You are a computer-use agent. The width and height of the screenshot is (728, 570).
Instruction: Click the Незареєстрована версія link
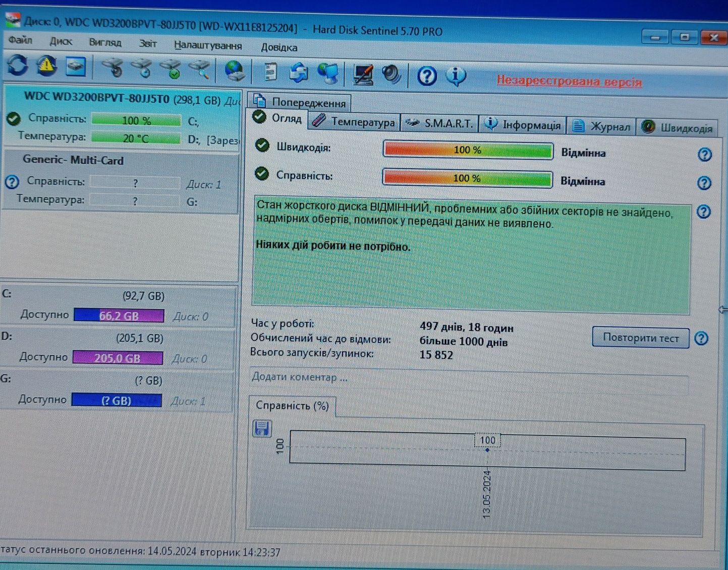click(569, 81)
